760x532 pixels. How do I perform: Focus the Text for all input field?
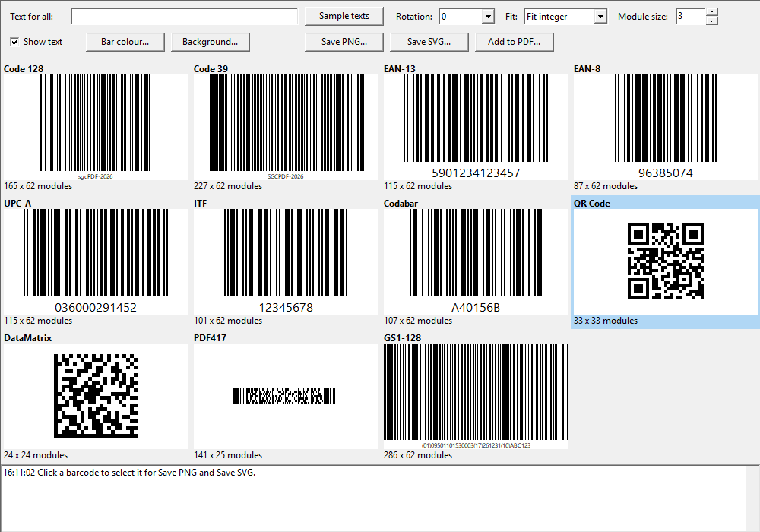point(184,16)
